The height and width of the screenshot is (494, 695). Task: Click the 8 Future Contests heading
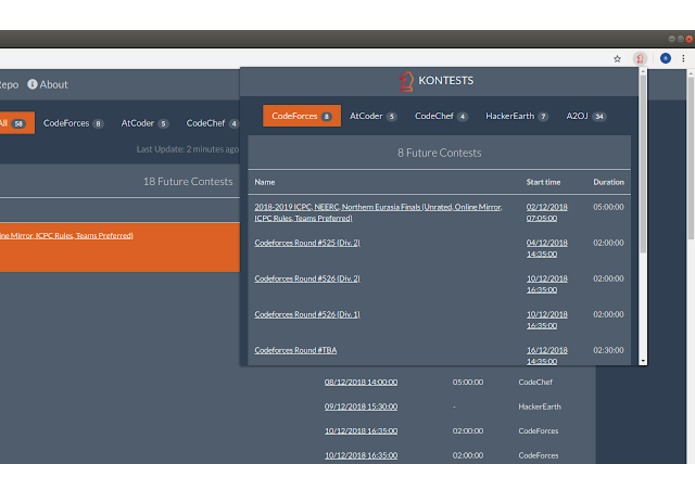click(x=439, y=153)
